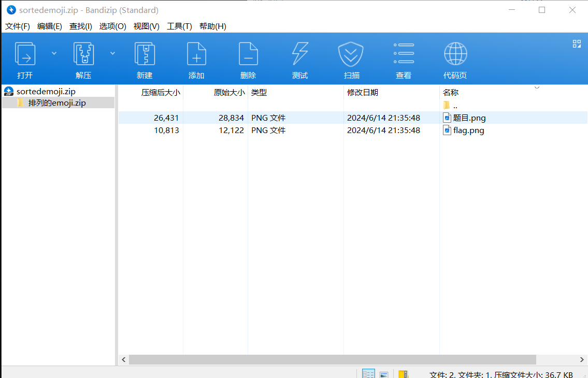Select sortedemoji.zip in the tree
588x378 pixels.
point(46,92)
